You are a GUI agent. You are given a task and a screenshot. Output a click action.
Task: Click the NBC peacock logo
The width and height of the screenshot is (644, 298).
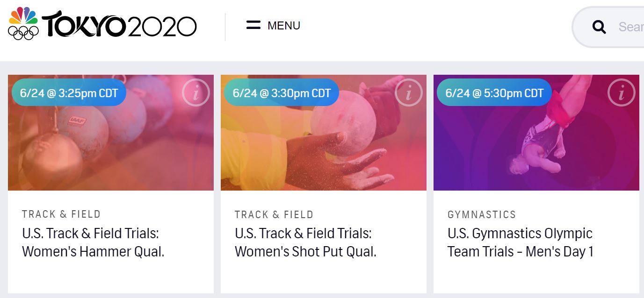(x=23, y=15)
